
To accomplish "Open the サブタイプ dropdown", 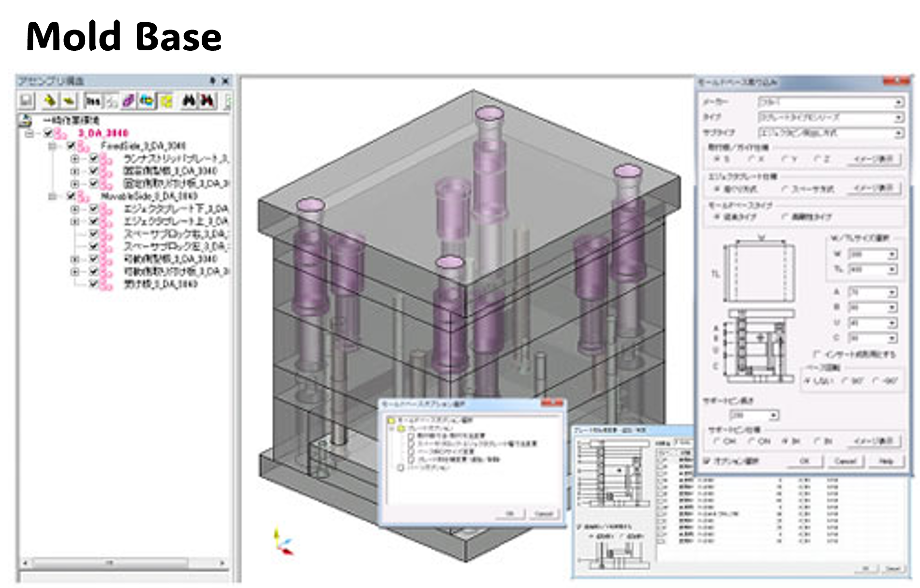I will pyautogui.click(x=898, y=132).
